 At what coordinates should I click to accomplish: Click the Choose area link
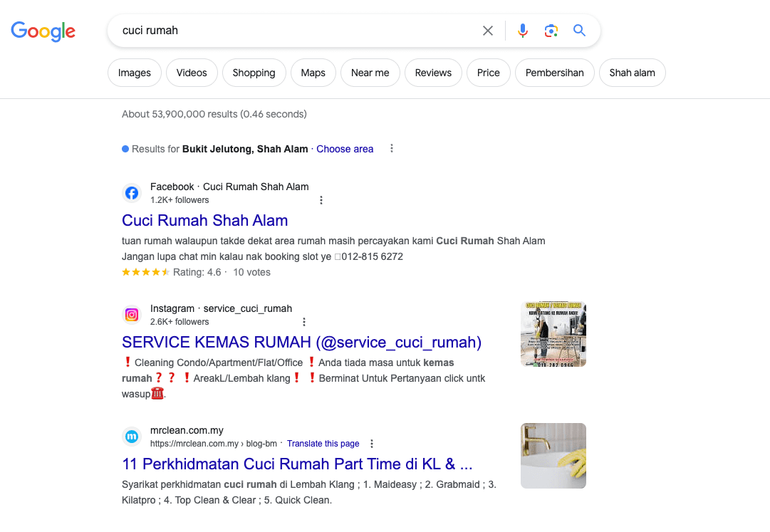click(345, 149)
